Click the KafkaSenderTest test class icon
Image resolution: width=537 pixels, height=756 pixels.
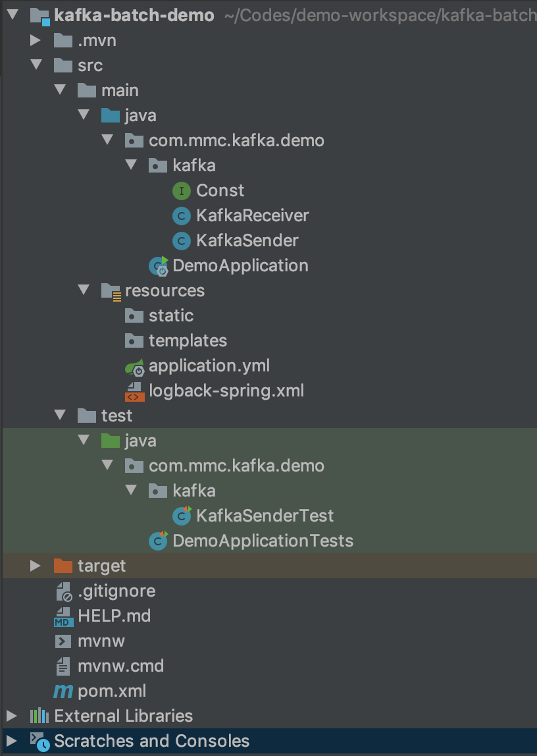[181, 516]
